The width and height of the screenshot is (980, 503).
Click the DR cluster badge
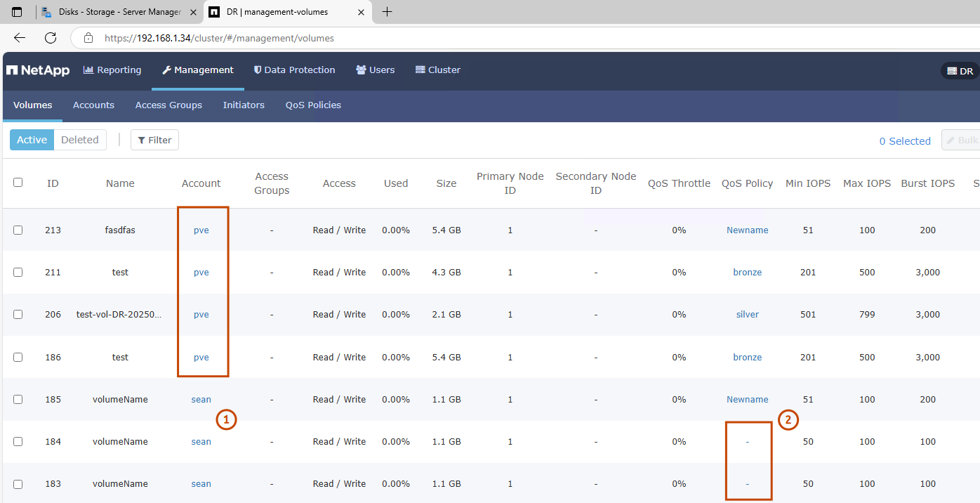click(x=960, y=71)
